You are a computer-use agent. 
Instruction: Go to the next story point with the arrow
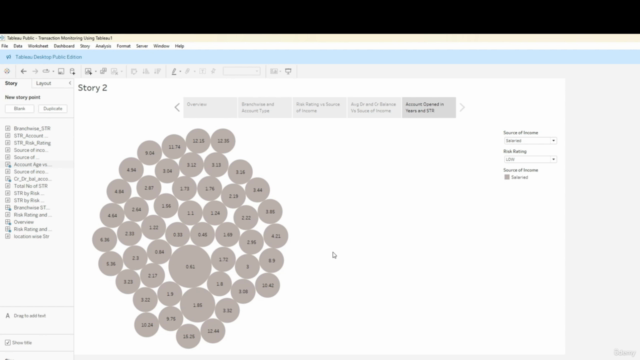[x=462, y=107]
